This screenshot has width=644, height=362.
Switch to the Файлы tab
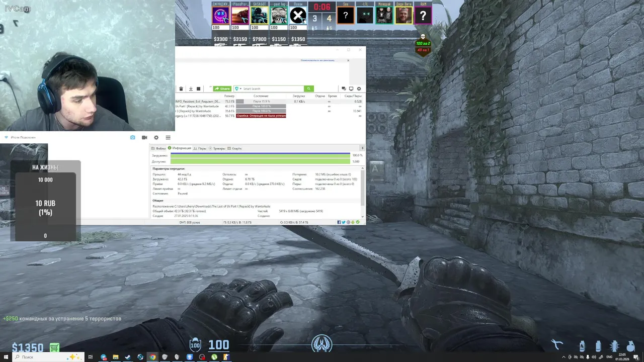click(159, 148)
